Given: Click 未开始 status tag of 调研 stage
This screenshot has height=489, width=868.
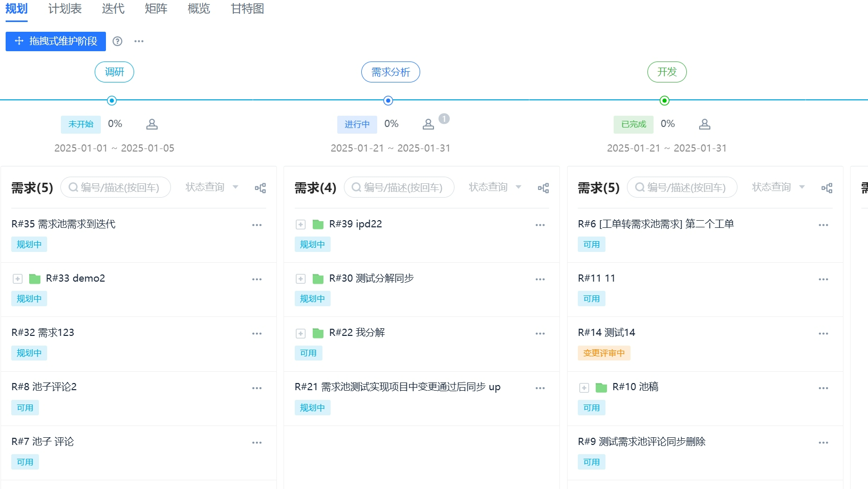Looking at the screenshot, I should pyautogui.click(x=81, y=124).
